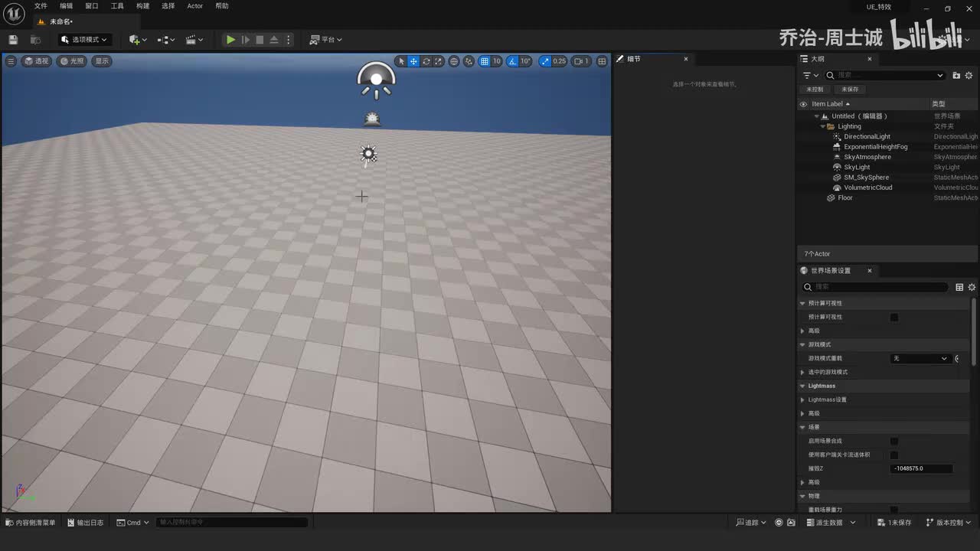Add a new folder in the outliner
The height and width of the screenshot is (551, 980).
(956, 75)
